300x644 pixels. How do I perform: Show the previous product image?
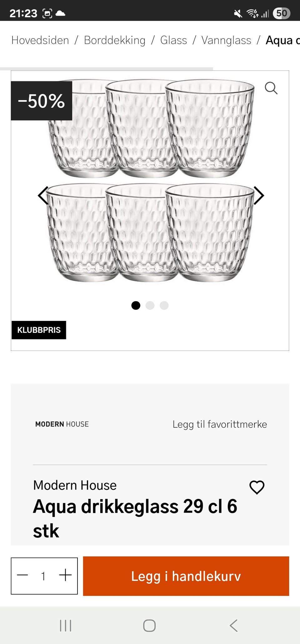[x=43, y=195]
